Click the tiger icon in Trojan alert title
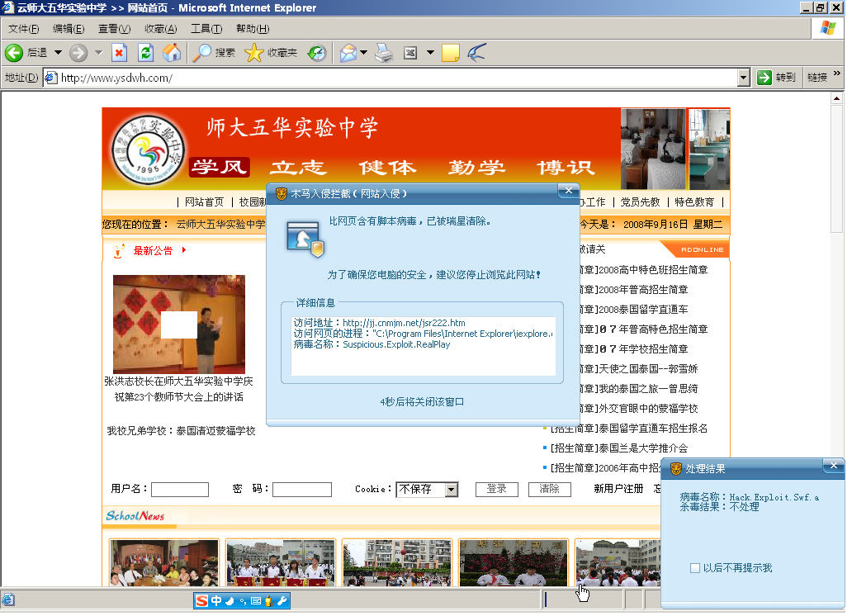The height and width of the screenshot is (616, 852). [x=281, y=193]
